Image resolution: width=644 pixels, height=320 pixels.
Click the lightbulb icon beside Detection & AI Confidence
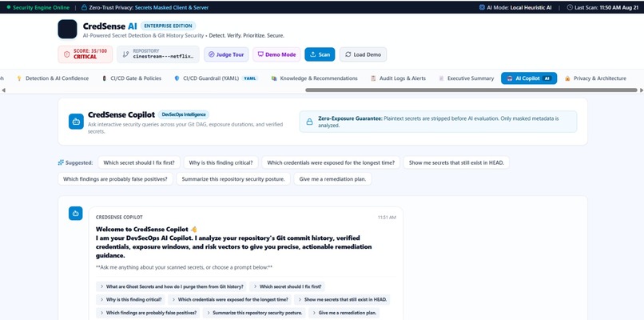tap(19, 78)
